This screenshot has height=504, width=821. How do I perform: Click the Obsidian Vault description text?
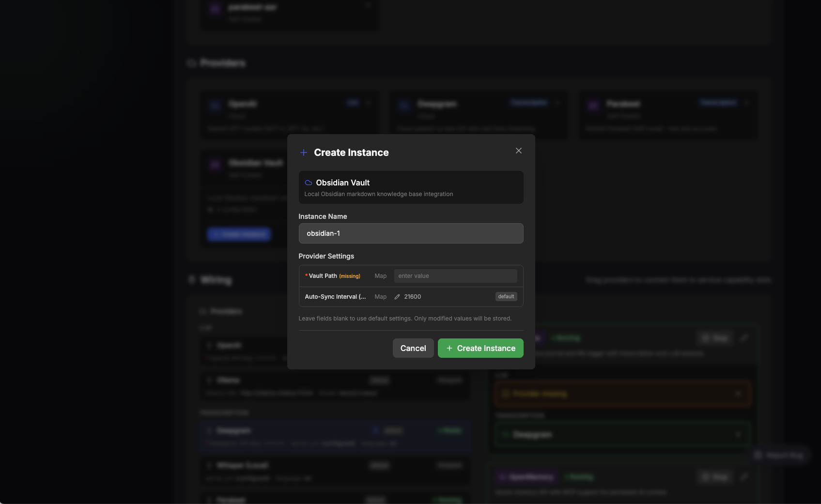point(378,194)
